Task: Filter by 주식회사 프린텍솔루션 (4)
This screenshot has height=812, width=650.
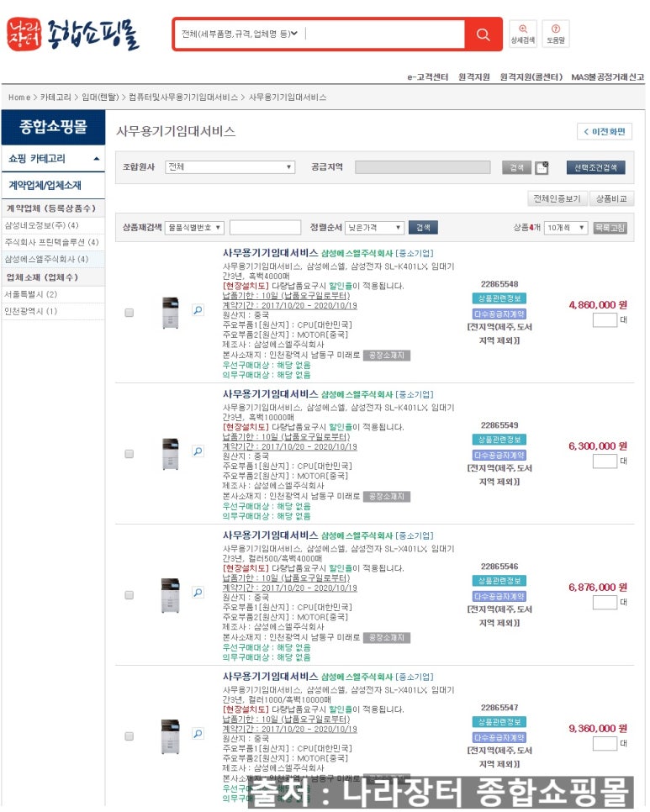Action: tap(51, 242)
